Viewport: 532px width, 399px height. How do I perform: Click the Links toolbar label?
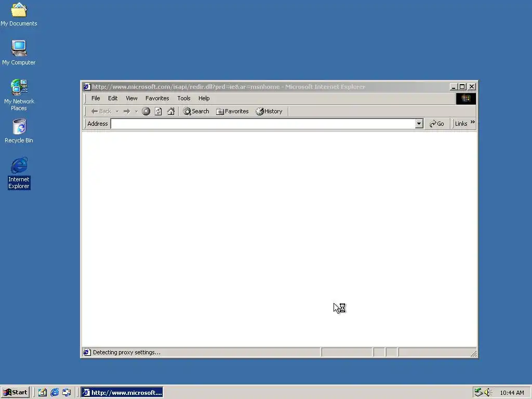coord(461,124)
